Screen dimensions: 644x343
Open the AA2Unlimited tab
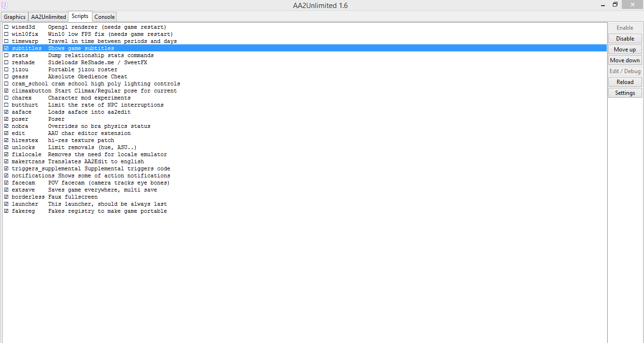pyautogui.click(x=49, y=17)
